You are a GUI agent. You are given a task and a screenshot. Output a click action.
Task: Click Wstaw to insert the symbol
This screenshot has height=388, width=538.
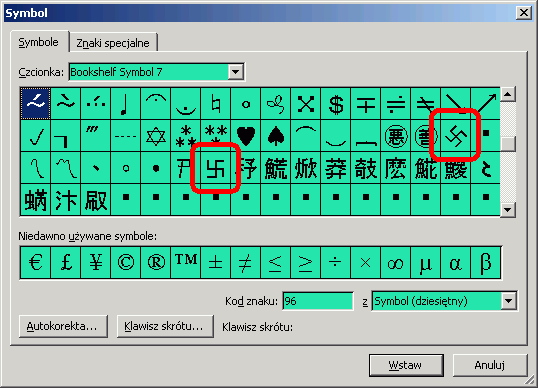click(x=406, y=365)
